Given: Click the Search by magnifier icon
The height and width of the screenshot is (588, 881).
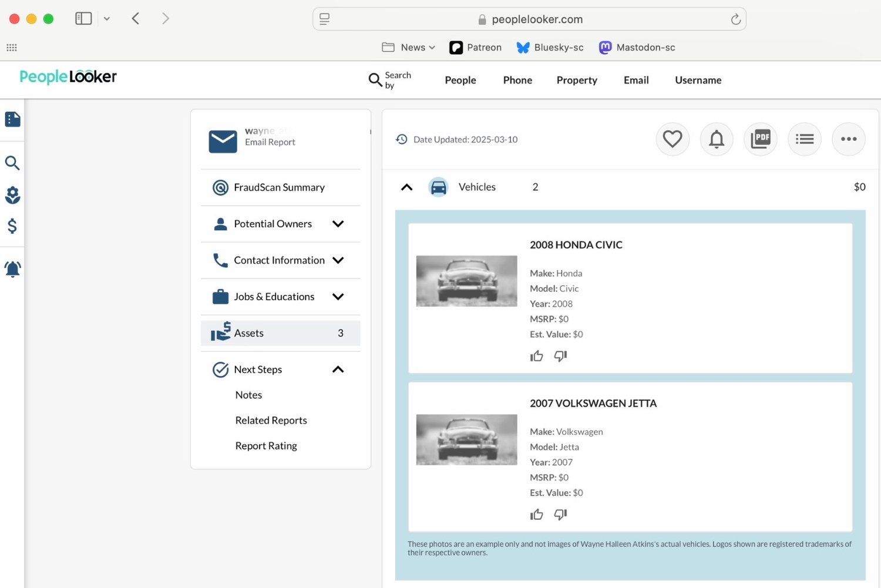Looking at the screenshot, I should click(x=375, y=80).
